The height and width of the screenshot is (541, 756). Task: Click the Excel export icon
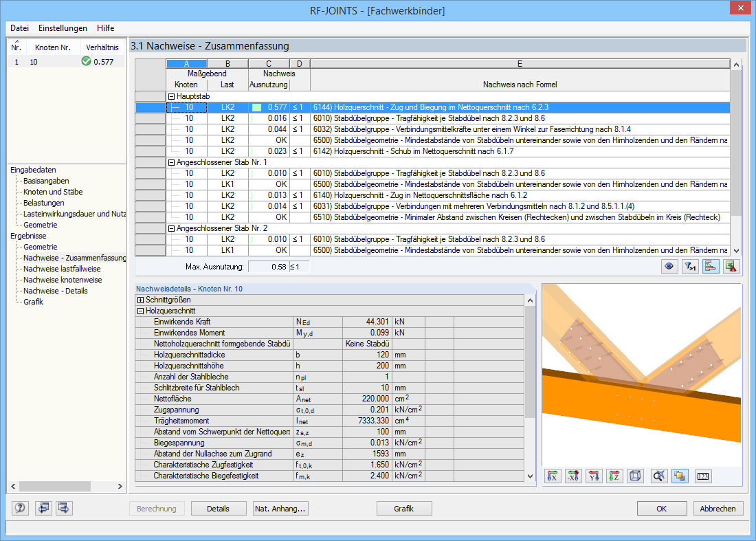(731, 266)
